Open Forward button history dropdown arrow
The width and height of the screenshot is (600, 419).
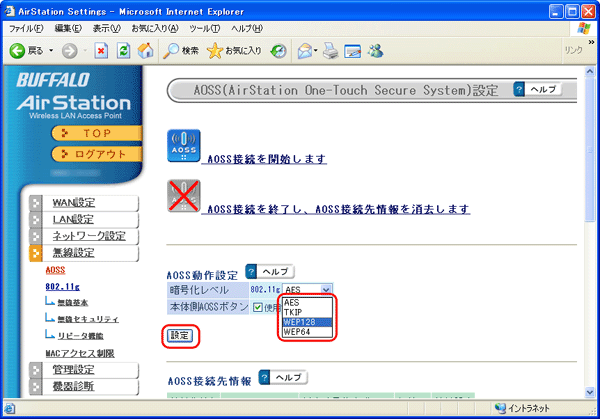click(x=85, y=51)
